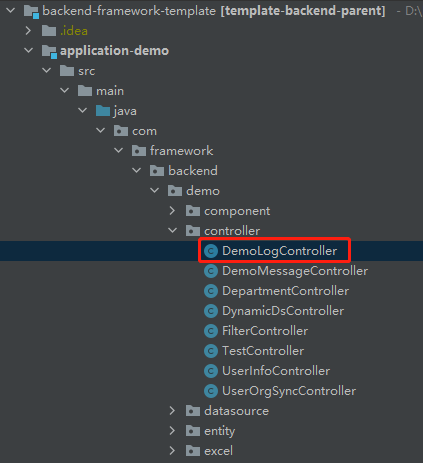Viewport: 423px width, 463px height.
Task: Select UserInfoController class file
Action: (276, 371)
